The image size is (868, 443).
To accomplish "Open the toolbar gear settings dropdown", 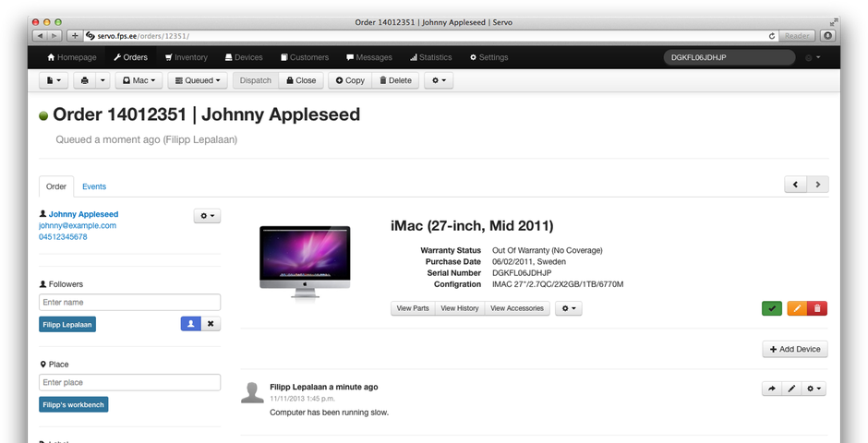I will [x=439, y=80].
